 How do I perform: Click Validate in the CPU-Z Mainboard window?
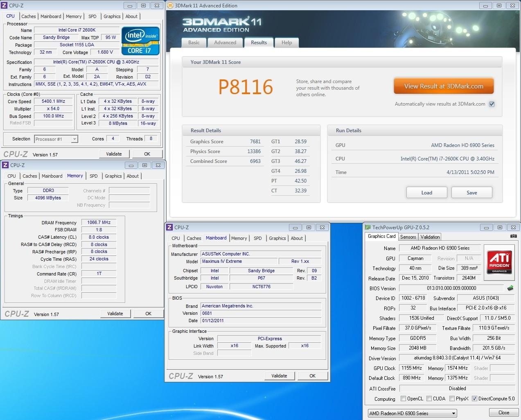click(279, 376)
